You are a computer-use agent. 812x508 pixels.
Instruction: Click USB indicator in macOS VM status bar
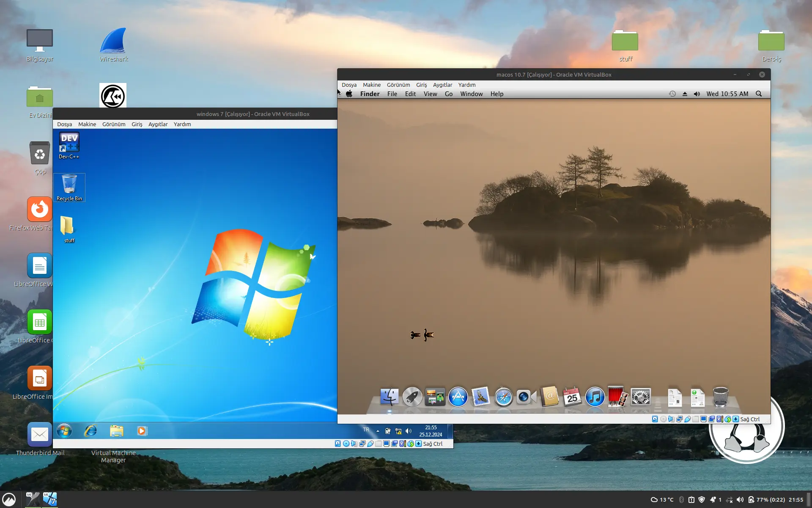(687, 419)
